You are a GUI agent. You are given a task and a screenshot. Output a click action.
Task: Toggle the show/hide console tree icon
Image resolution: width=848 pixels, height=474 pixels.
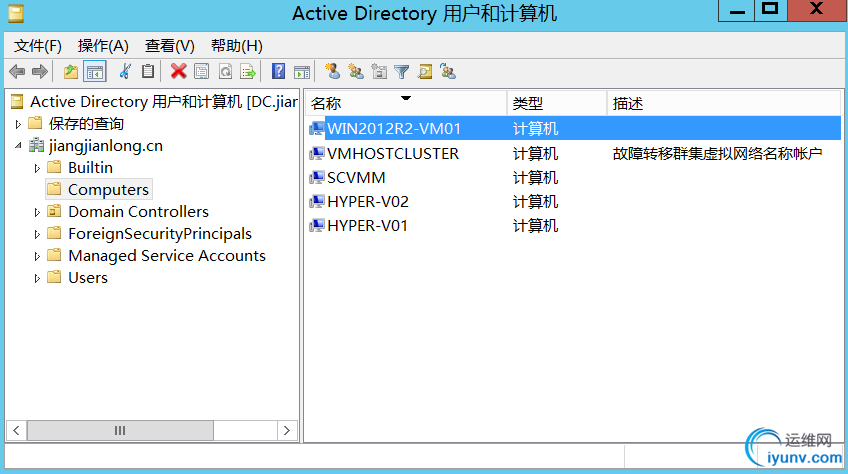click(x=95, y=71)
